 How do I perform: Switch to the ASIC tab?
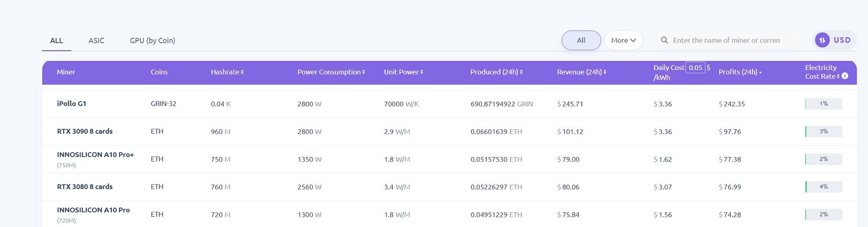96,41
